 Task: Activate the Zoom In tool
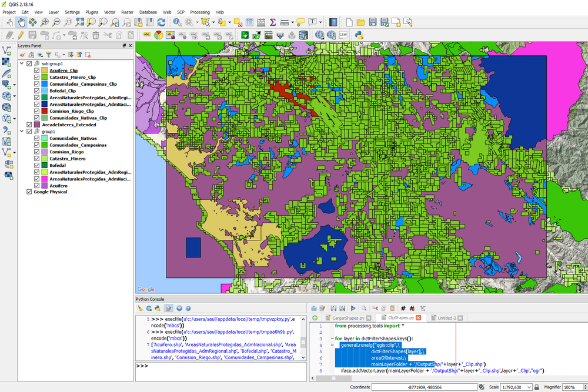(x=44, y=22)
